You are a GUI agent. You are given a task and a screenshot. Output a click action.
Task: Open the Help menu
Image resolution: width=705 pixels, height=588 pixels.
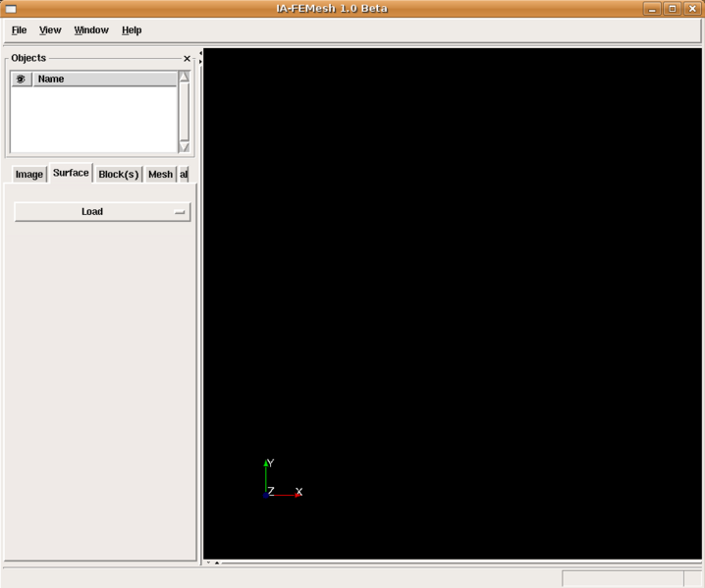(132, 30)
